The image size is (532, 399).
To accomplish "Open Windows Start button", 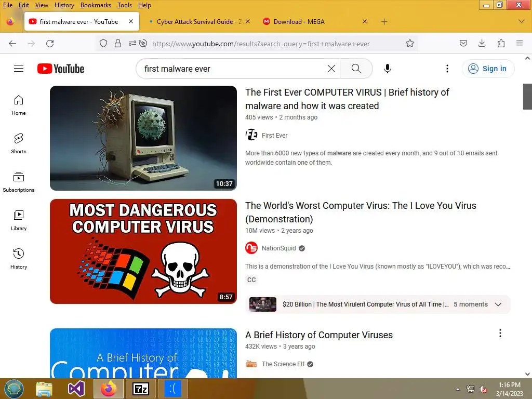I will (14, 389).
